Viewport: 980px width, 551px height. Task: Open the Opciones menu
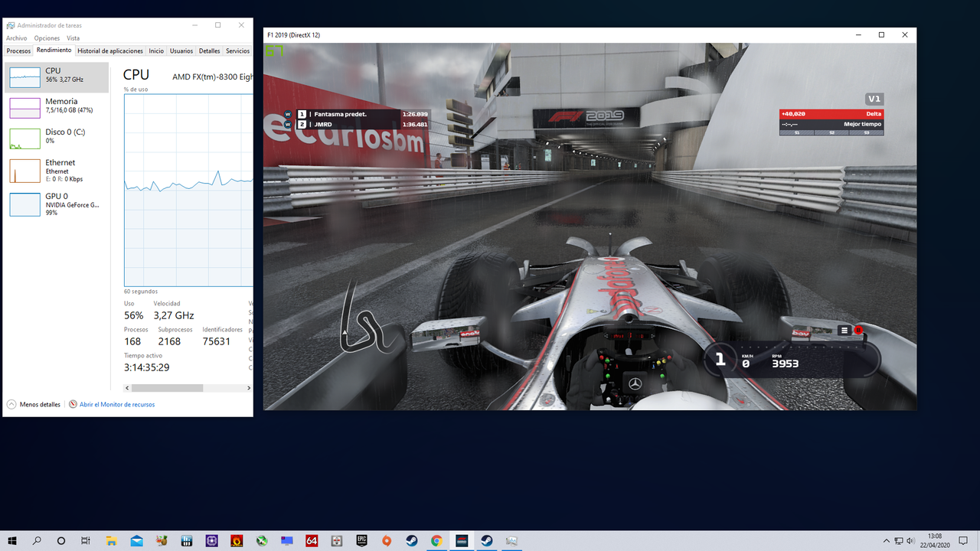(47, 38)
